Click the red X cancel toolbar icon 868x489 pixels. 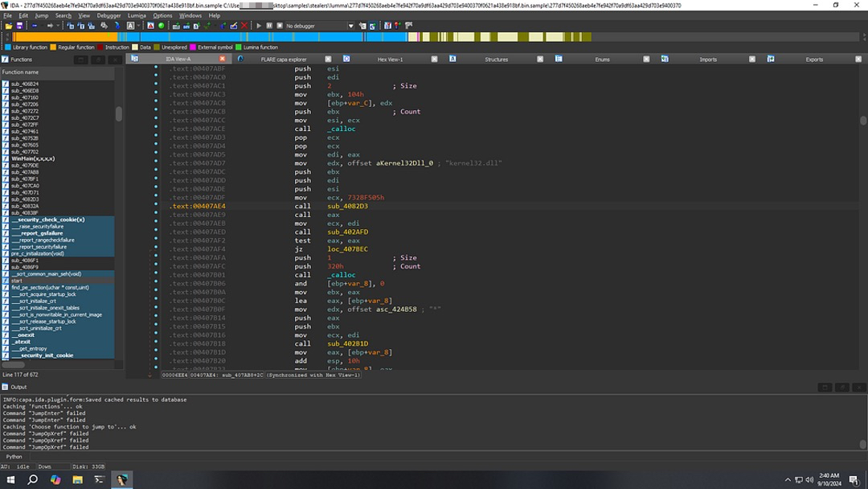pos(244,26)
